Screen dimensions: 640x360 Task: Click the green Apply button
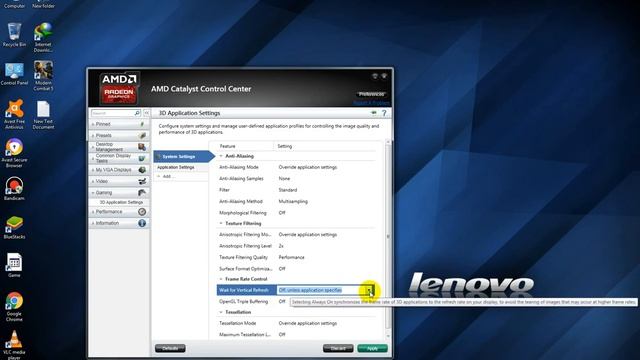tap(372, 348)
